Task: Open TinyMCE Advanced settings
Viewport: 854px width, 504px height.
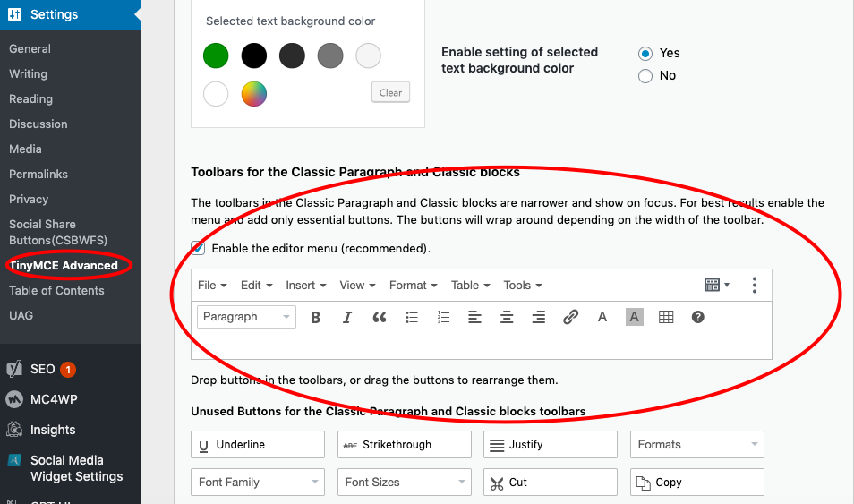Action: 64,266
